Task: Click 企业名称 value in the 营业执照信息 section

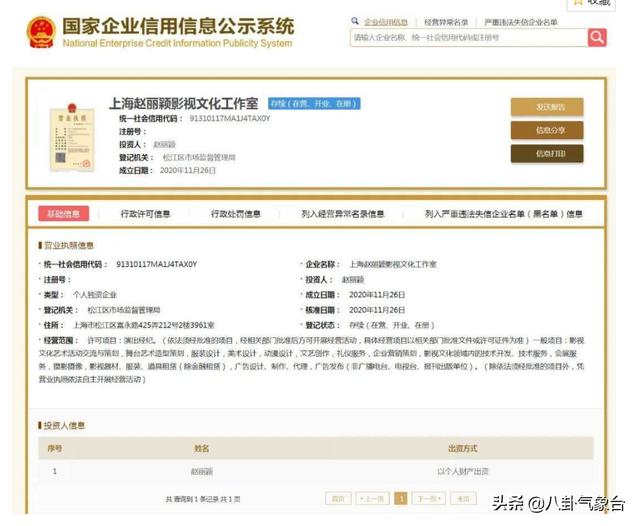Action: 393,264
